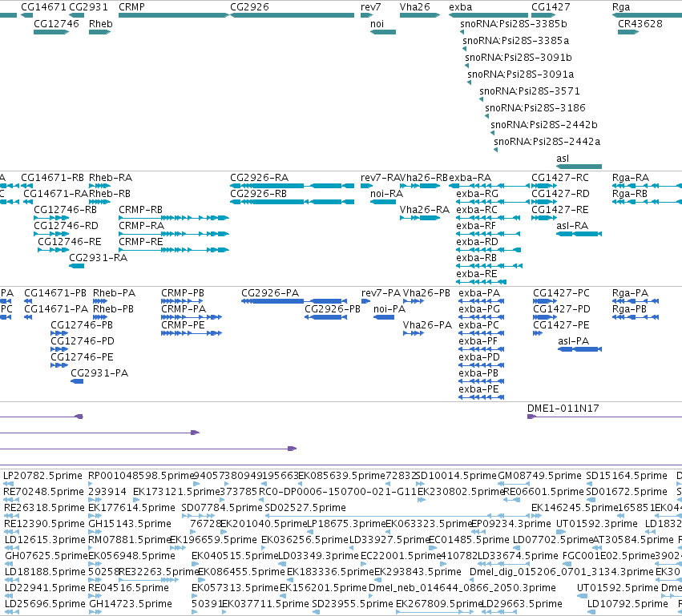Click the CRMP gene label
This screenshot has width=682, height=616.
[x=131, y=7]
